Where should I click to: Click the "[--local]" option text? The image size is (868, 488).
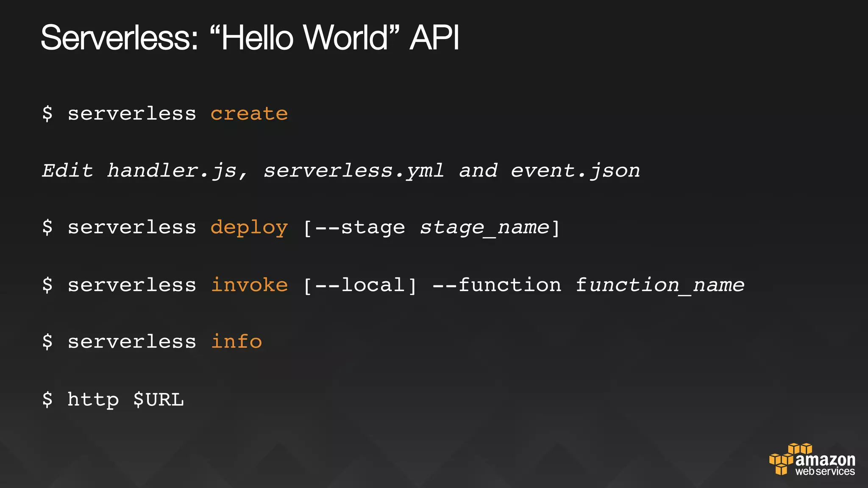(x=360, y=285)
